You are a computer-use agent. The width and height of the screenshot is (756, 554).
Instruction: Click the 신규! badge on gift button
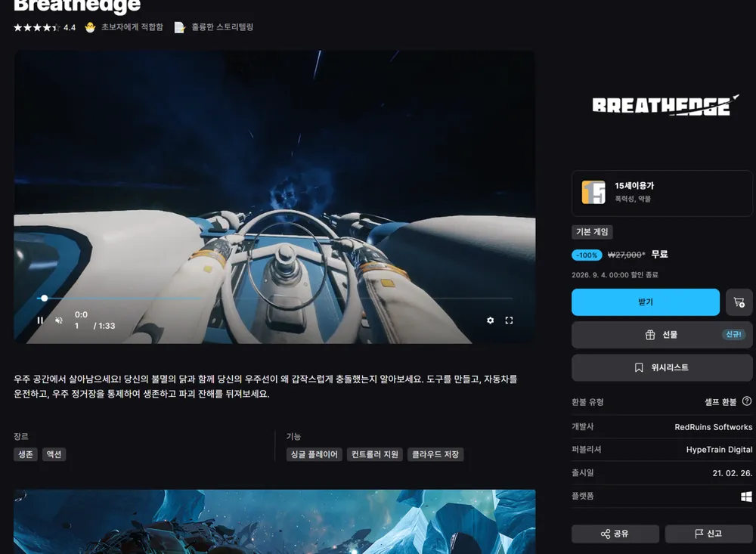tap(733, 335)
